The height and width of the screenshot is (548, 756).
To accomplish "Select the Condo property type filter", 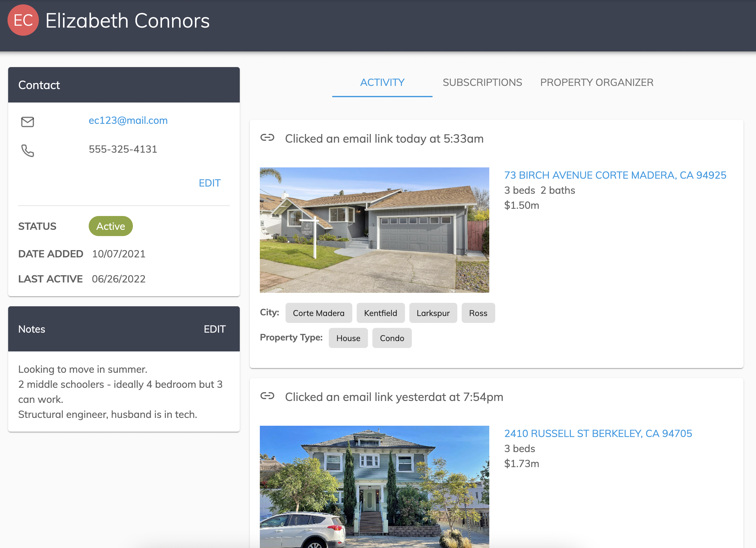I will coord(391,338).
